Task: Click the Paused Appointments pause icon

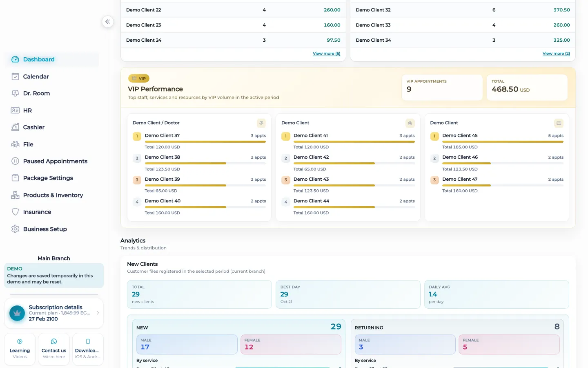Action: click(15, 161)
